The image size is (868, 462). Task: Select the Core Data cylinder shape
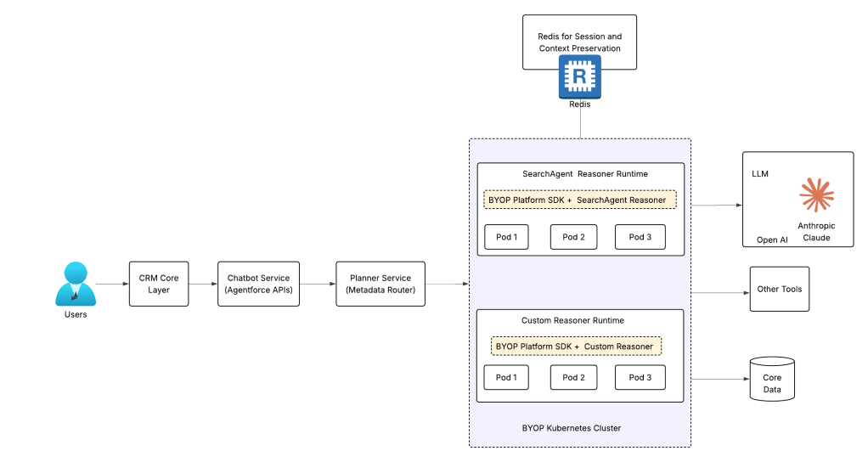pyautogui.click(x=772, y=379)
